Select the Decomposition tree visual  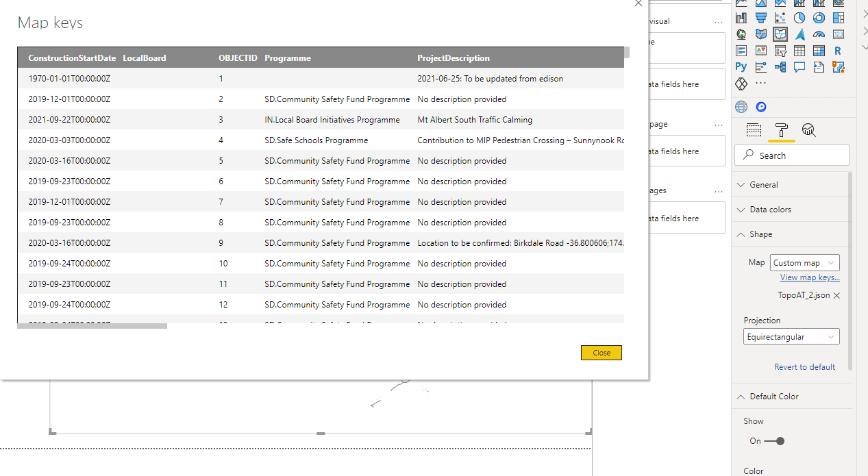780,67
